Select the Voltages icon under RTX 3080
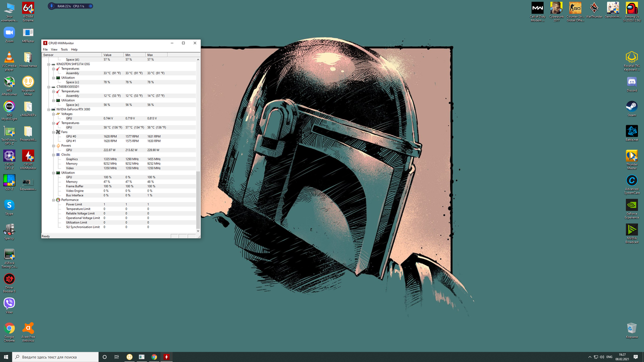Viewport: 644px width, 362px height. point(58,114)
